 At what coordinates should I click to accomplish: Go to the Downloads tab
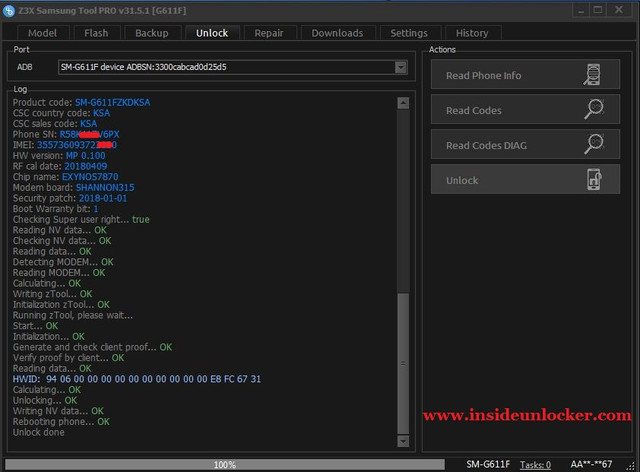pyautogui.click(x=338, y=33)
